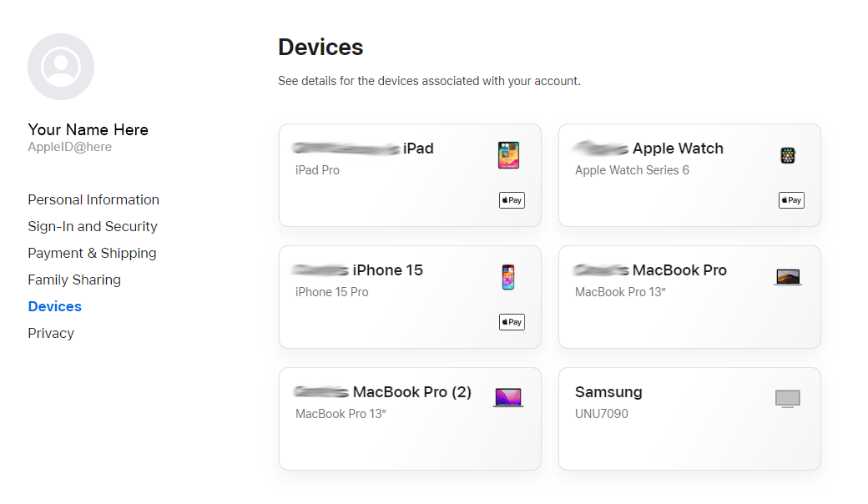Open Payment & Shipping settings

92,253
